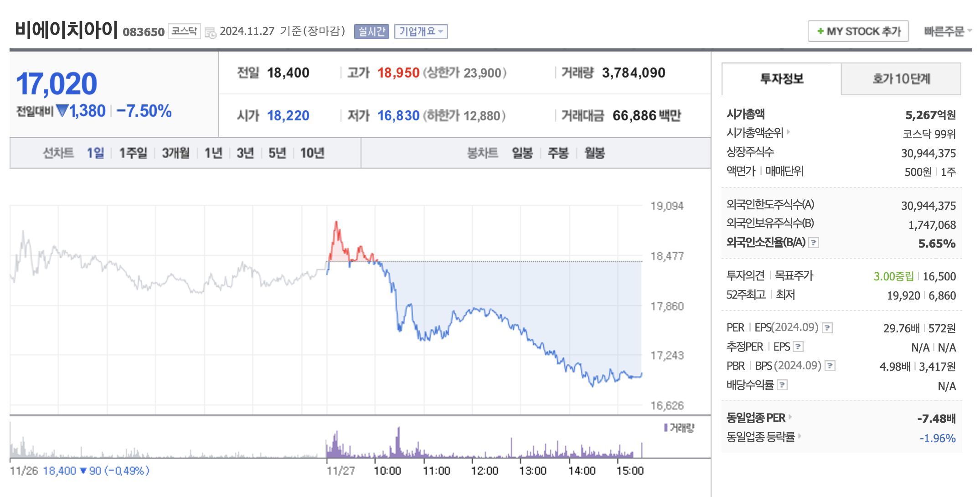The width and height of the screenshot is (980, 497).
Task: Open the 기업개요 dropdown
Action: [421, 31]
